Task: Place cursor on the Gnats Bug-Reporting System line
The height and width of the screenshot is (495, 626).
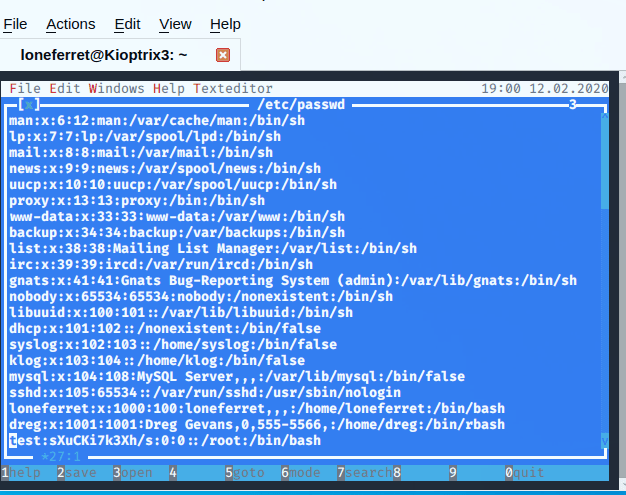Action: 293,280
